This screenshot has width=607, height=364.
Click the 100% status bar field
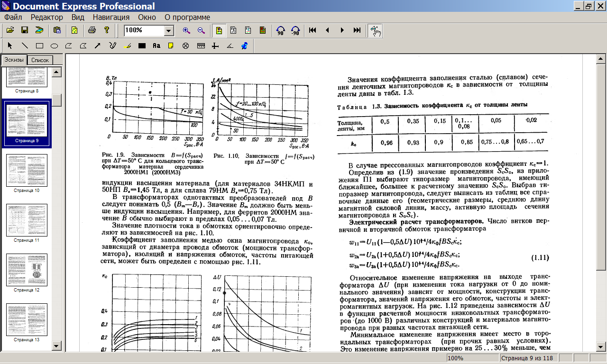click(x=472, y=358)
